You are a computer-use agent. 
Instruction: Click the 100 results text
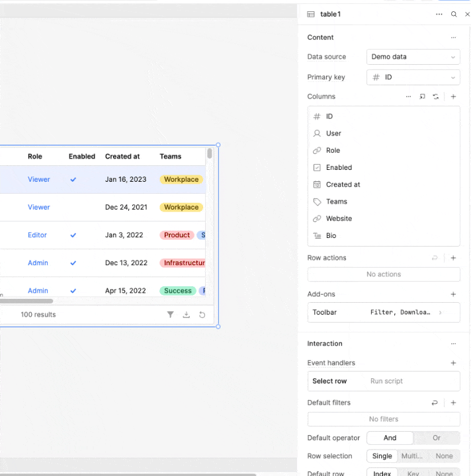pyautogui.click(x=38, y=315)
